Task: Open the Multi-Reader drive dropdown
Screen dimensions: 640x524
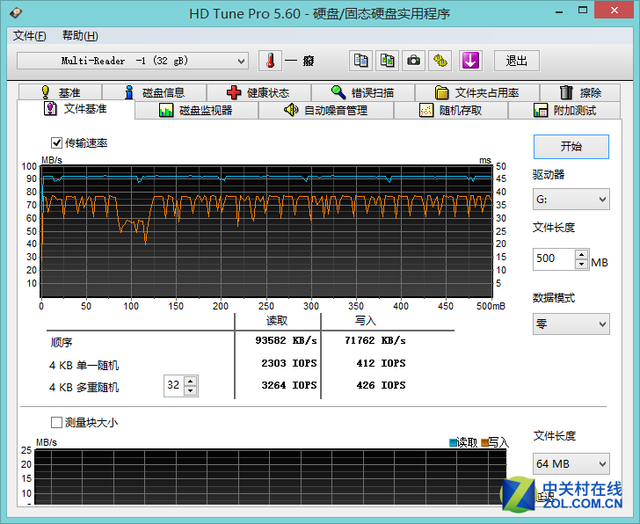Action: (133, 61)
